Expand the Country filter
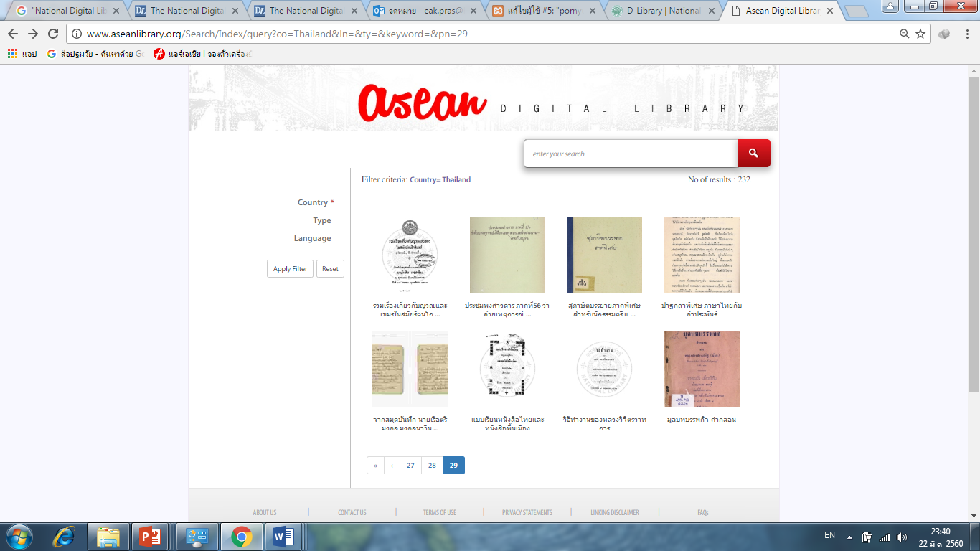This screenshot has height=551, width=980. pos(313,202)
